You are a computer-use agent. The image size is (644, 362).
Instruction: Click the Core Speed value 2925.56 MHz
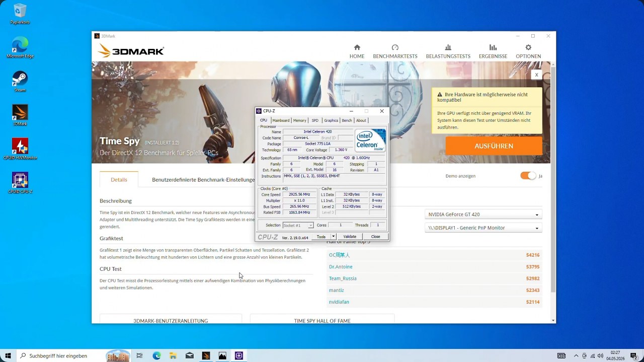pyautogui.click(x=299, y=194)
